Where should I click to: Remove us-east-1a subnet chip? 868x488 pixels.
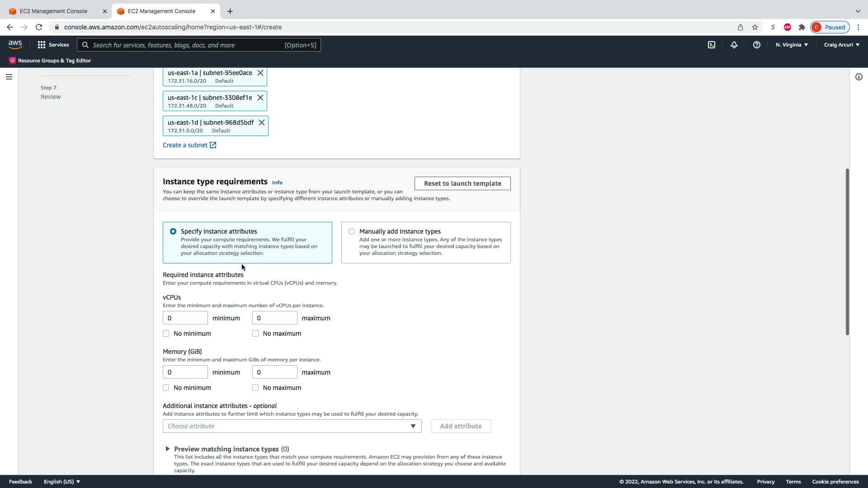click(260, 73)
